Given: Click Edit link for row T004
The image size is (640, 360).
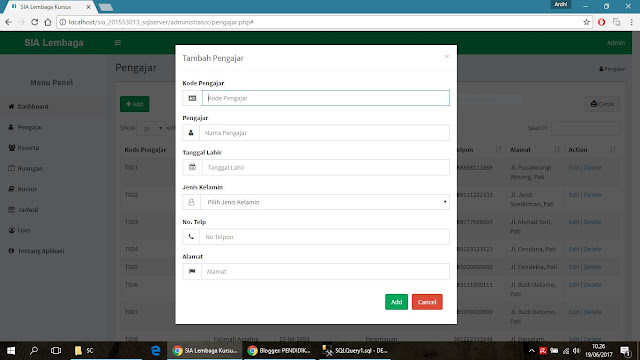Looking at the screenshot, I should coord(574,249).
